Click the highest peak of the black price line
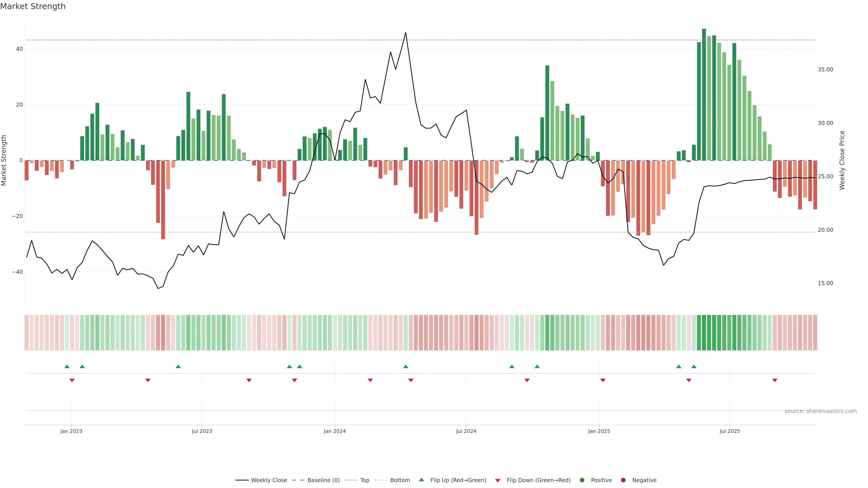Screen dimensions: 868x488 406,33
